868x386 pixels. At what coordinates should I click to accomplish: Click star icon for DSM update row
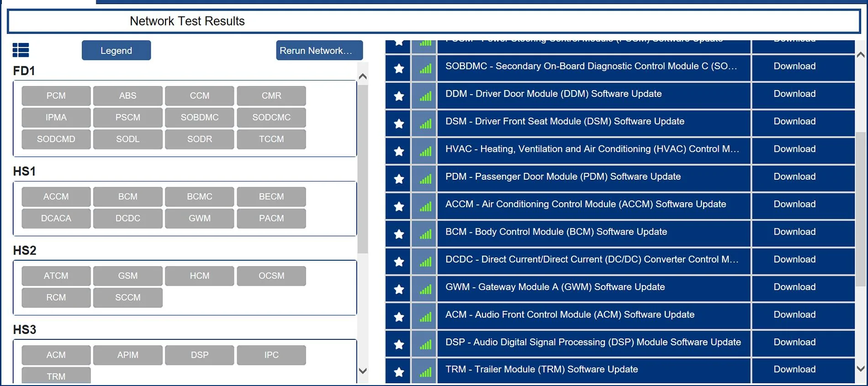(x=399, y=123)
